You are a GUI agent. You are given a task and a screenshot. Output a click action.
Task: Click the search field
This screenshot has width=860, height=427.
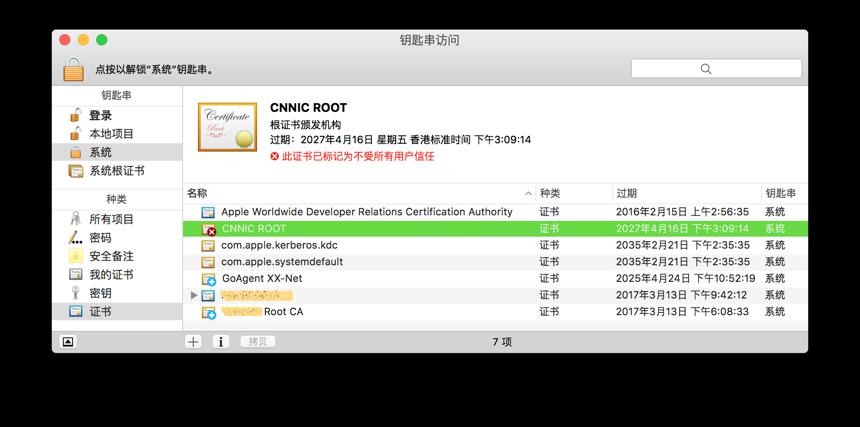[x=716, y=69]
